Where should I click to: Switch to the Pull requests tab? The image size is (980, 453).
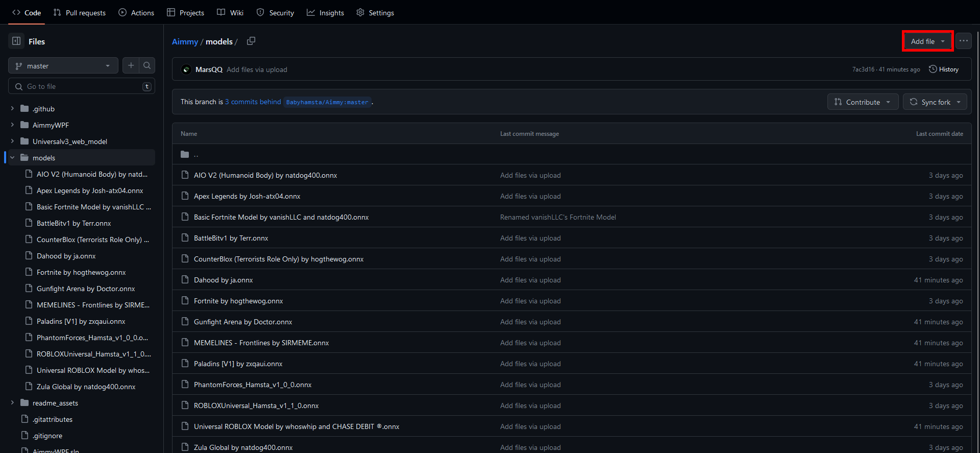(80, 13)
